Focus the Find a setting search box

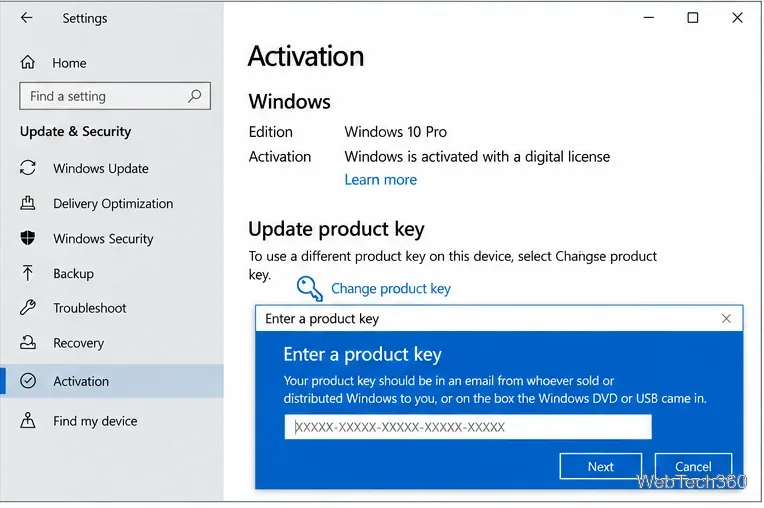(115, 96)
